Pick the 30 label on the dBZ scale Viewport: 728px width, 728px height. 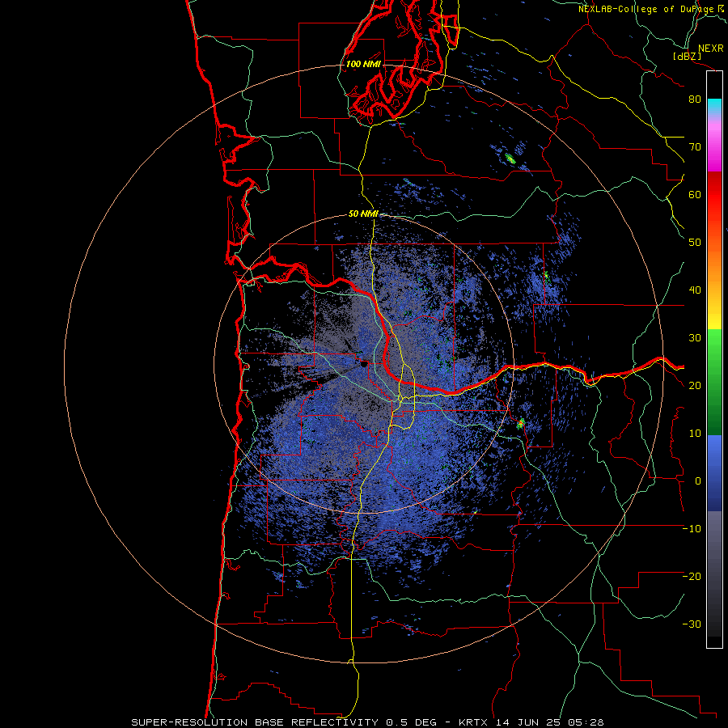(695, 338)
